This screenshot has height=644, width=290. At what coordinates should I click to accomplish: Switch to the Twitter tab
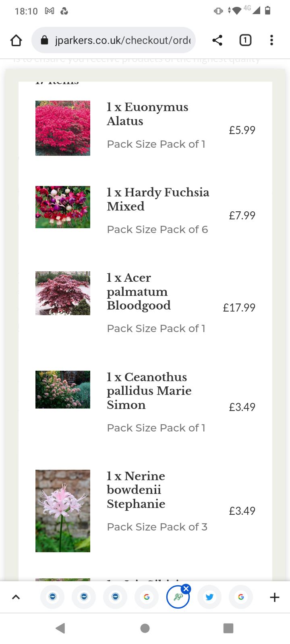(x=209, y=597)
